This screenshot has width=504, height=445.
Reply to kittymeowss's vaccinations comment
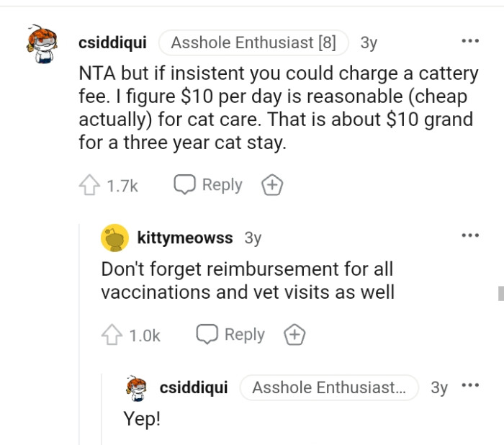[231, 335]
